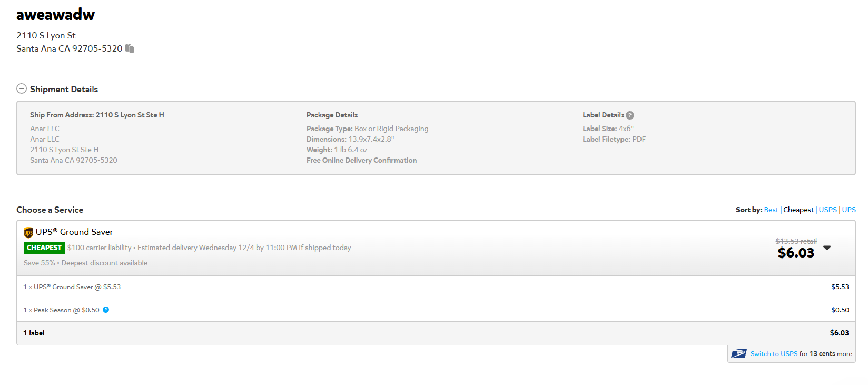
Task: Click the Peak Season surcharge row
Action: [x=436, y=310]
